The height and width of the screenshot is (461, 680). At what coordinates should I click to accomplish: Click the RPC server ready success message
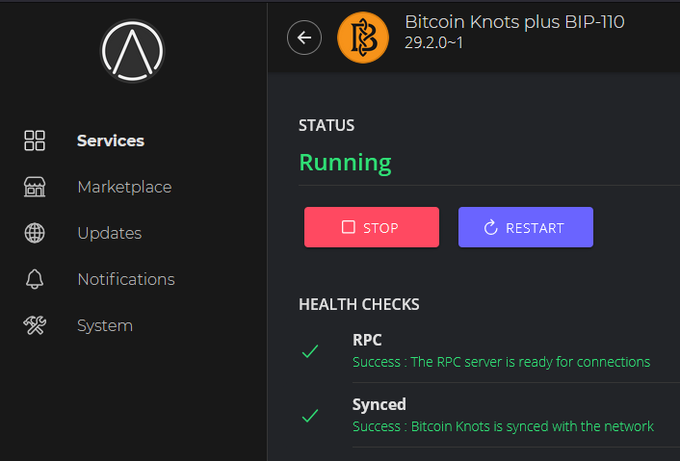[501, 362]
